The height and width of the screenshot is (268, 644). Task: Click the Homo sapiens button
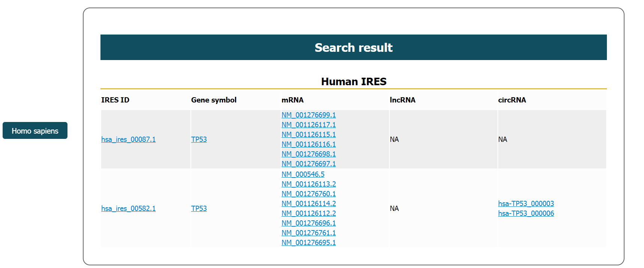click(35, 131)
